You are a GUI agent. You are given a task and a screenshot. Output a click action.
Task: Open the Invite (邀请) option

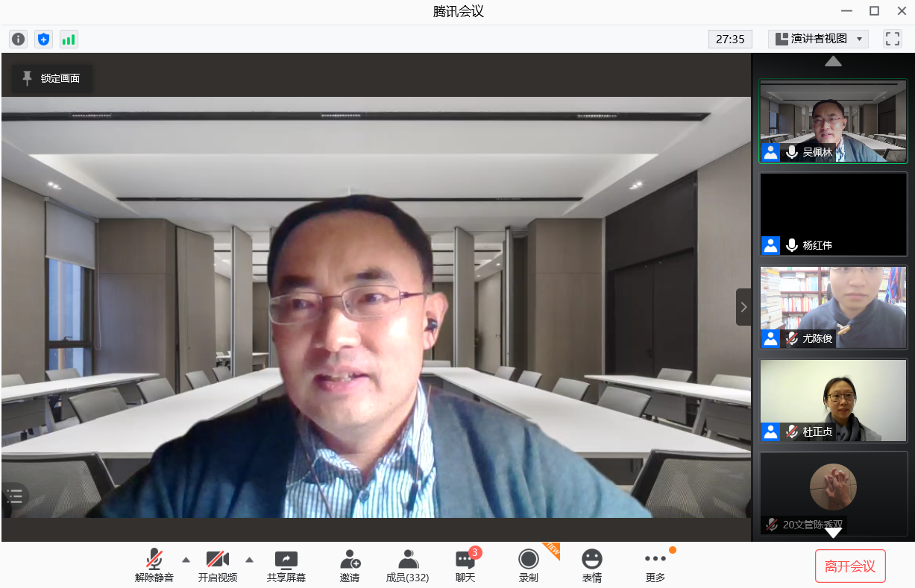(x=350, y=566)
